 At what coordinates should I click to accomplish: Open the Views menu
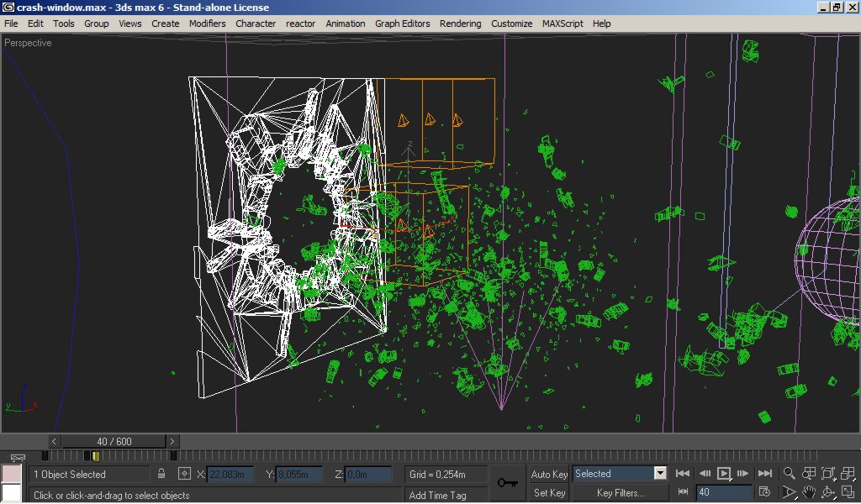130,24
